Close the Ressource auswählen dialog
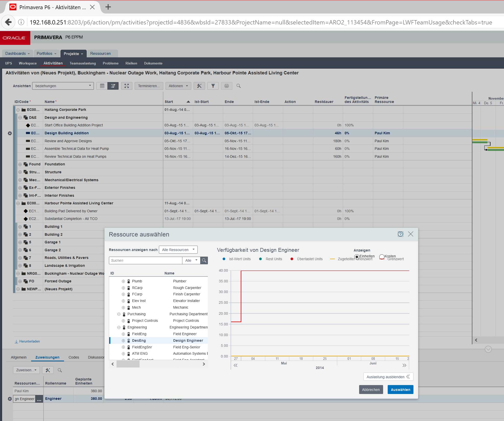Image resolution: width=504 pixels, height=421 pixels. [x=411, y=234]
